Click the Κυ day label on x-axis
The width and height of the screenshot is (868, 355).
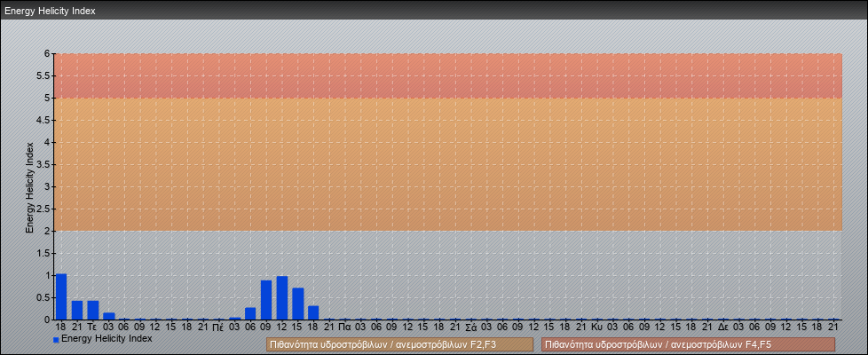597,327
